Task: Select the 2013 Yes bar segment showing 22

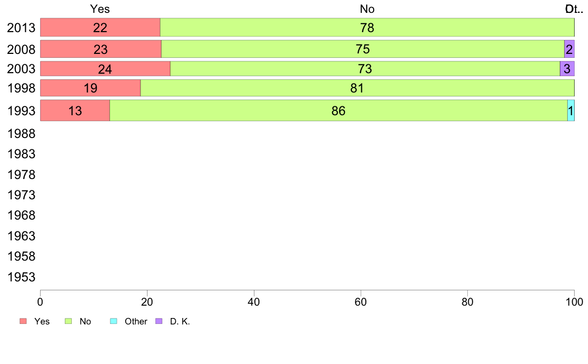Action: (100, 27)
